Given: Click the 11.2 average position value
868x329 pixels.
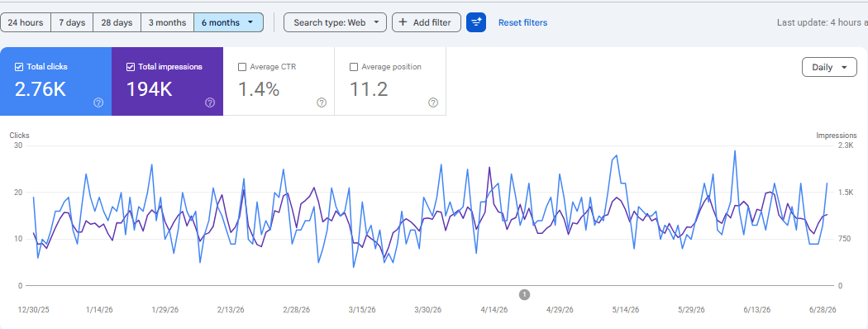Looking at the screenshot, I should [x=368, y=89].
